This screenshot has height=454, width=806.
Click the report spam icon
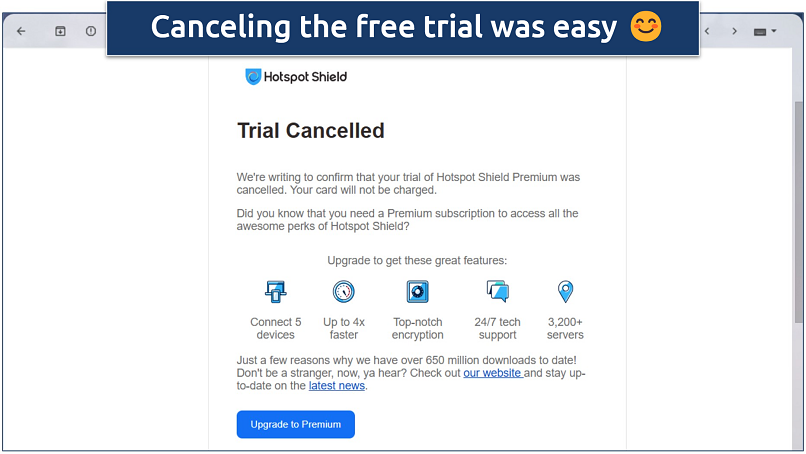pyautogui.click(x=91, y=31)
